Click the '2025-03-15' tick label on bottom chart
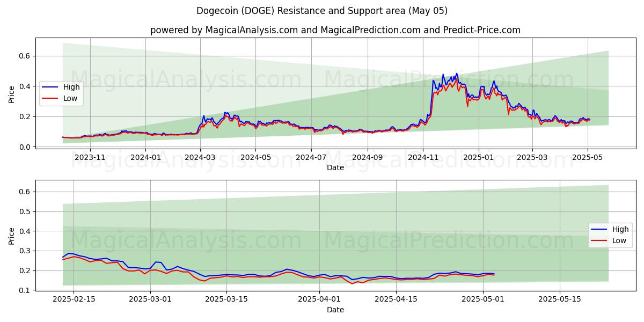Viewport: 644px width, 322px height. pyautogui.click(x=225, y=301)
